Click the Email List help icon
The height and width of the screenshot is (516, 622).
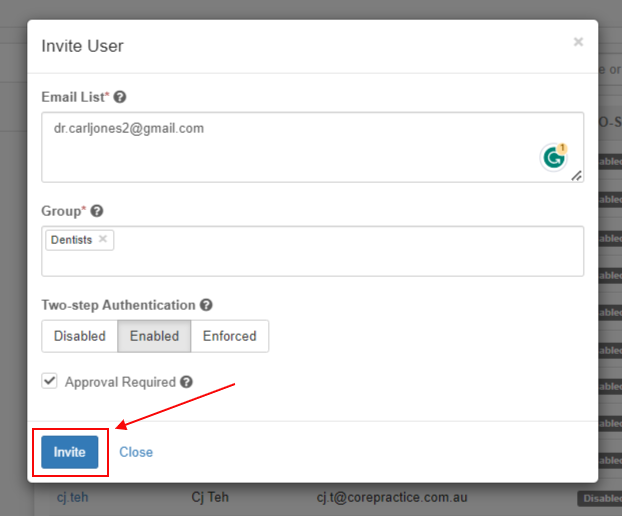pos(120,97)
